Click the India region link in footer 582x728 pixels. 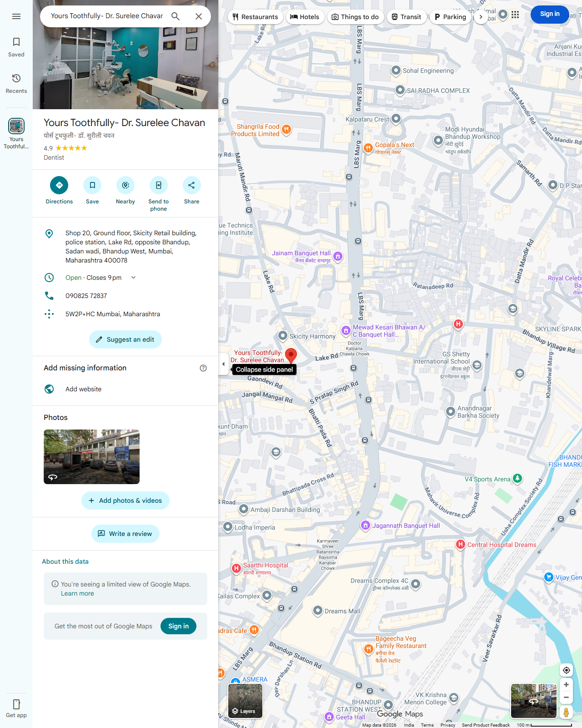(409, 725)
